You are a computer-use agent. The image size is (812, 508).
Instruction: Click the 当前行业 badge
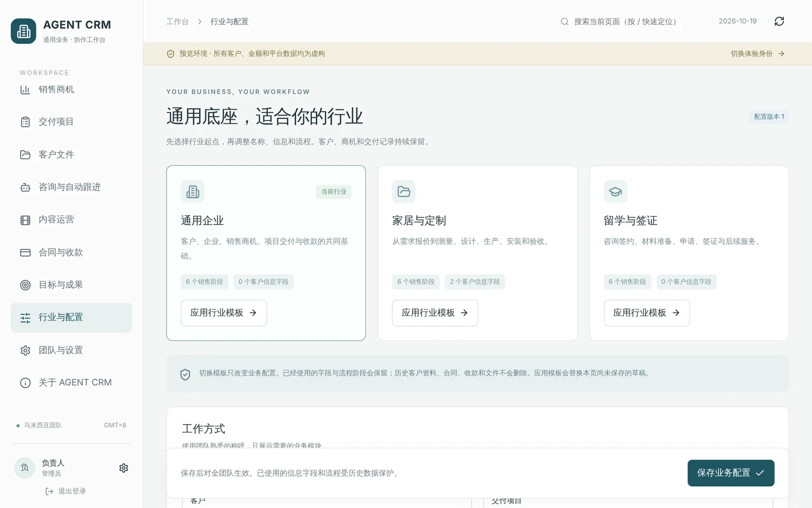334,192
